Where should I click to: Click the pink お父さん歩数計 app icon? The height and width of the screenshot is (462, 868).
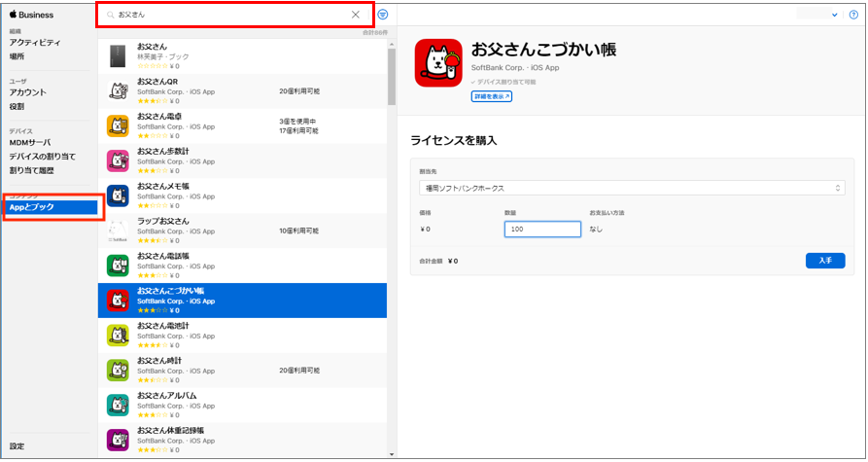[x=118, y=161]
